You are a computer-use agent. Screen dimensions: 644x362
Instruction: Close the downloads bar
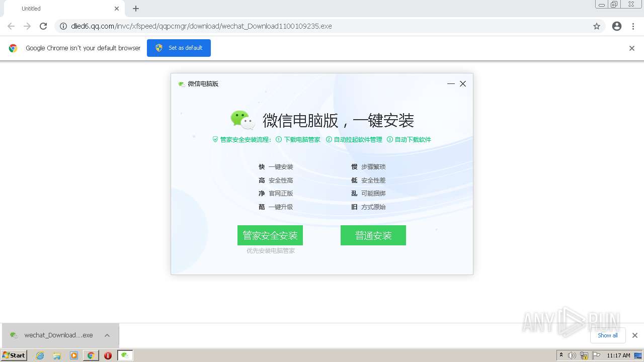tap(635, 335)
